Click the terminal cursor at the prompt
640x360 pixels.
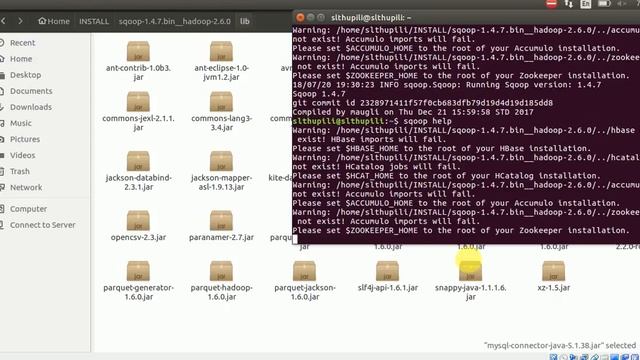coord(295,240)
